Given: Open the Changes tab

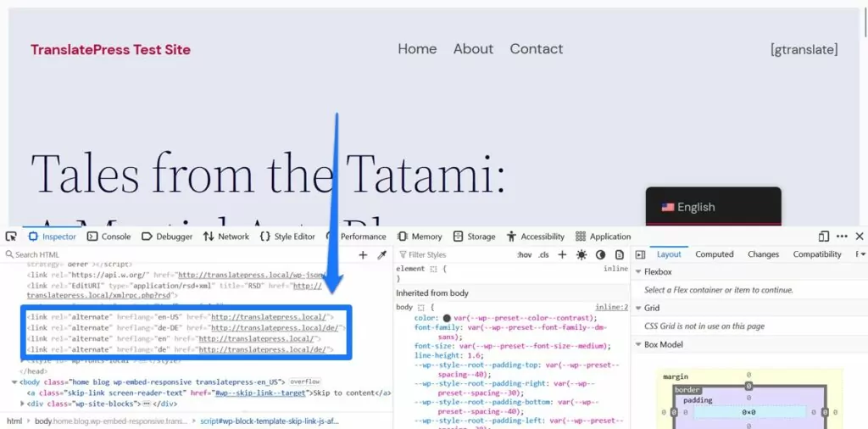Looking at the screenshot, I should click(763, 254).
